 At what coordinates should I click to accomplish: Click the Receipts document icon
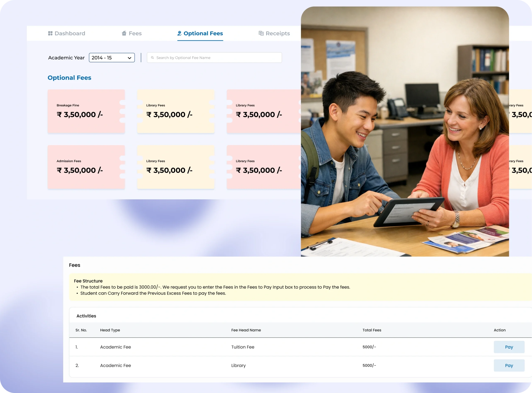point(261,33)
